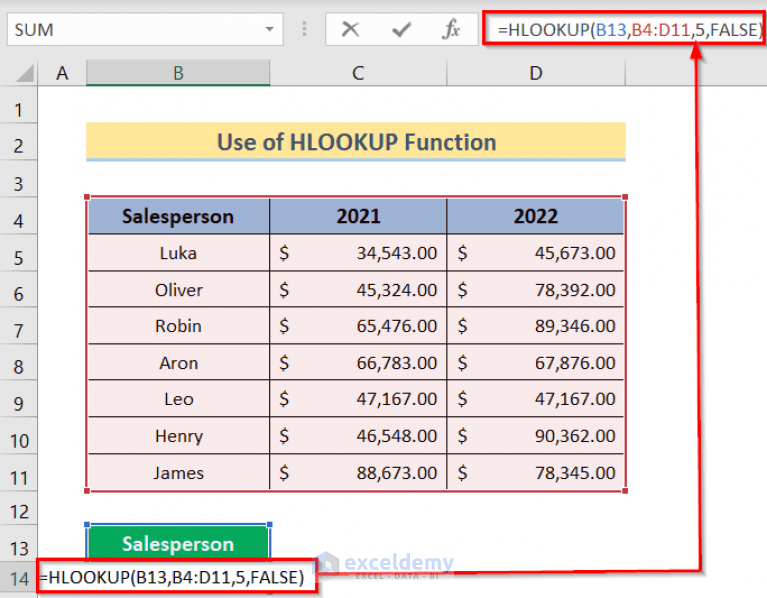The height and width of the screenshot is (598, 767).
Task: Click the 88,673.00 value for James
Action: pos(358,473)
